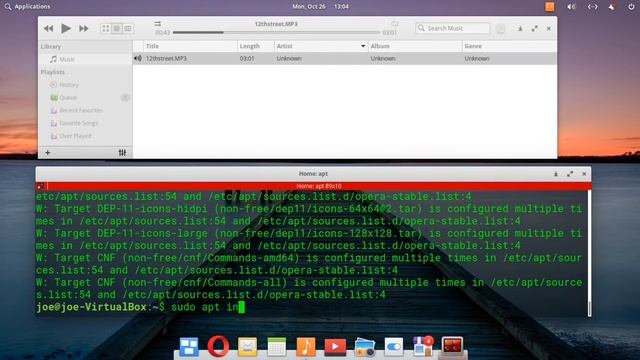Click the now-playing speaker icon in track row
The width and height of the screenshot is (640, 360).
(138, 58)
